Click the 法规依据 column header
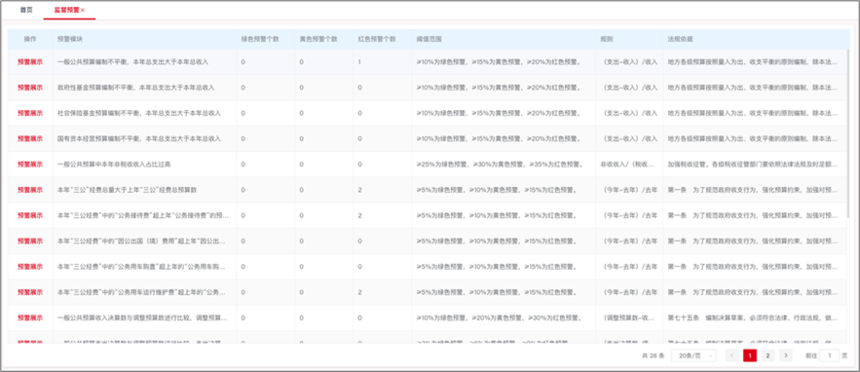Image resolution: width=860 pixels, height=372 pixels. (x=680, y=40)
